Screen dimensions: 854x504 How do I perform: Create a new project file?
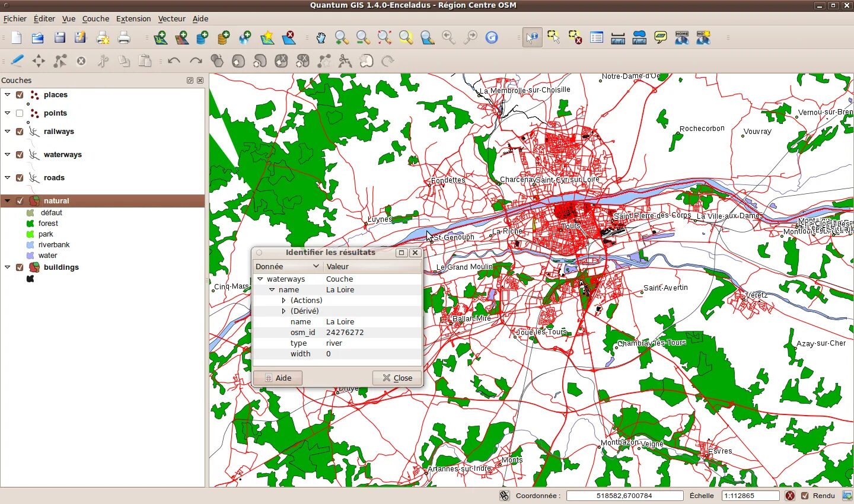17,38
